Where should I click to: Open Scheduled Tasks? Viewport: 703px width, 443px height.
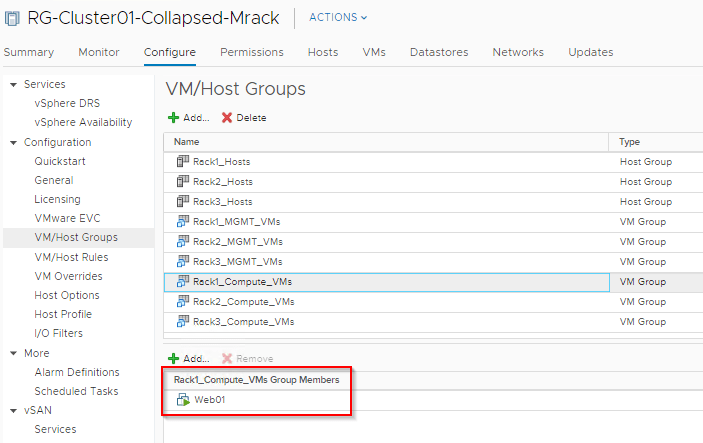(77, 391)
